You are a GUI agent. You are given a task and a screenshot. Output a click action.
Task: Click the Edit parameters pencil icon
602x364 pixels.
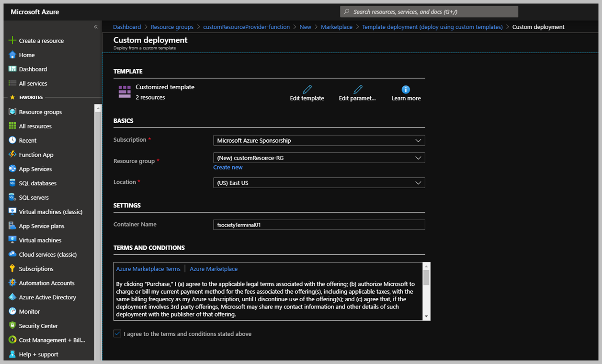[x=358, y=90]
